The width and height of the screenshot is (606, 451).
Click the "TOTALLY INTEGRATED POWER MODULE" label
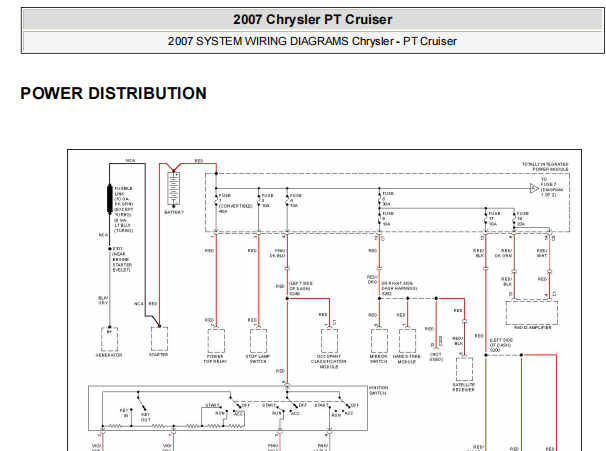[x=545, y=167]
